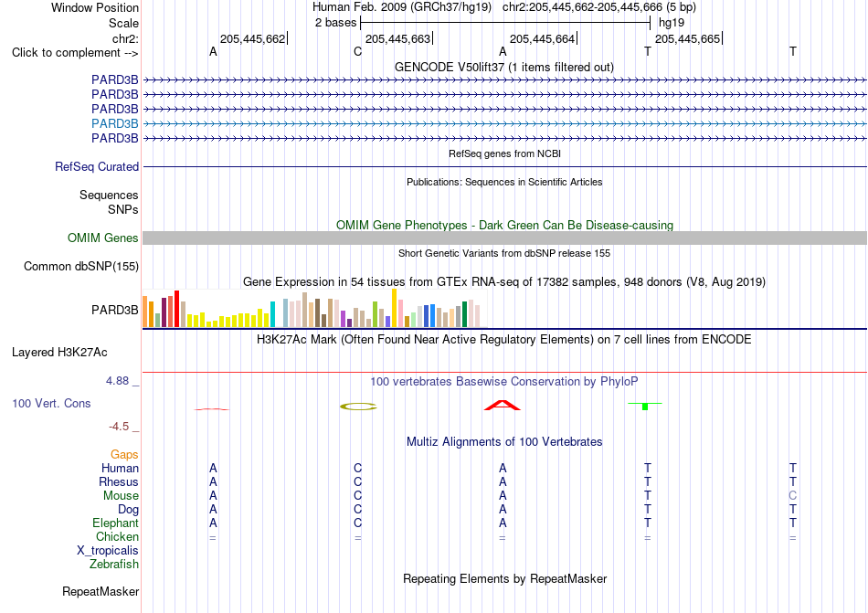Click the H3K27Ac Mark ENCODE track title
Image resolution: width=868 pixels, height=613 pixels.
coord(504,340)
